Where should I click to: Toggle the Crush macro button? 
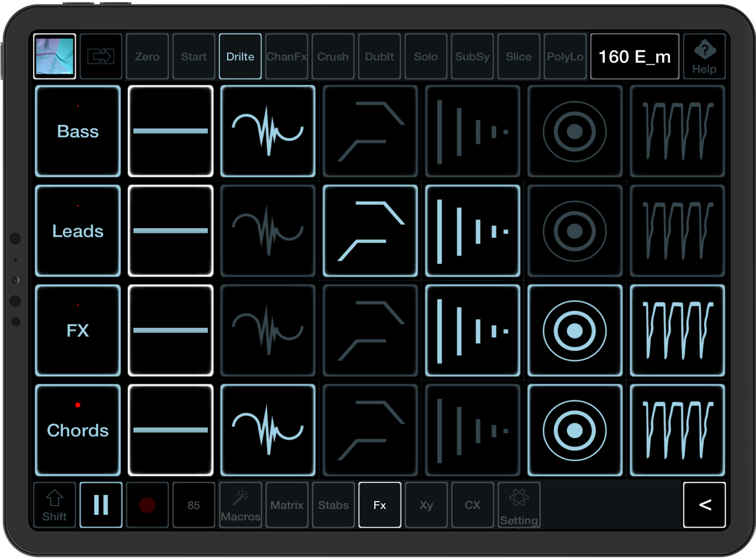(x=333, y=56)
